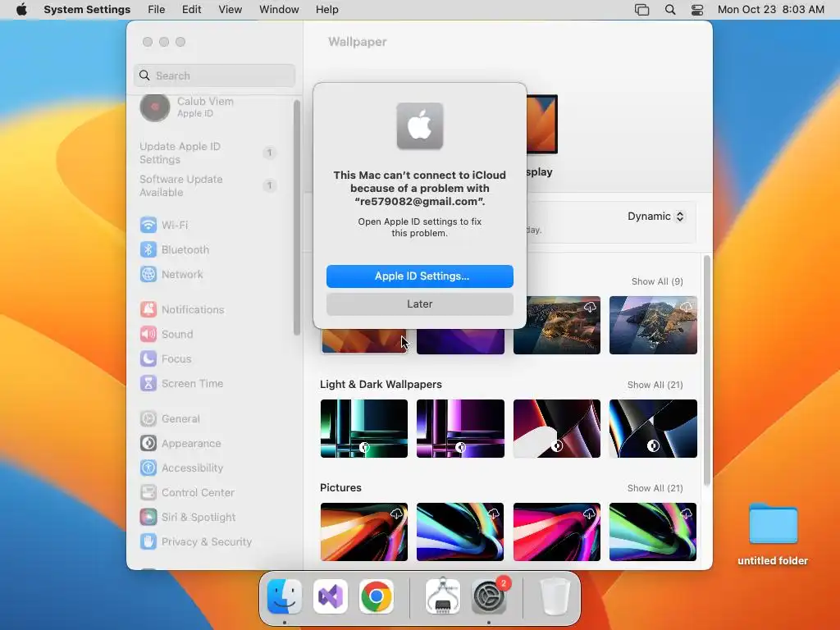Open Software Update Available notice

(x=208, y=186)
